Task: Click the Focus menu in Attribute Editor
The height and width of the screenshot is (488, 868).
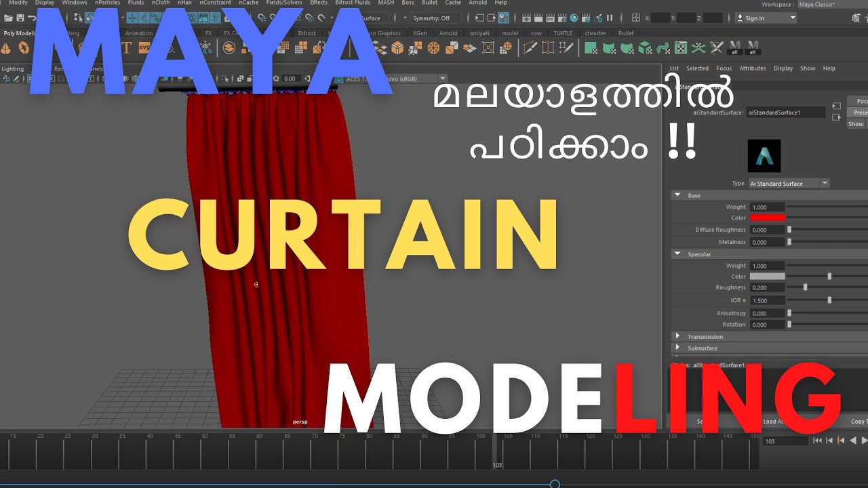Action: 724,68
